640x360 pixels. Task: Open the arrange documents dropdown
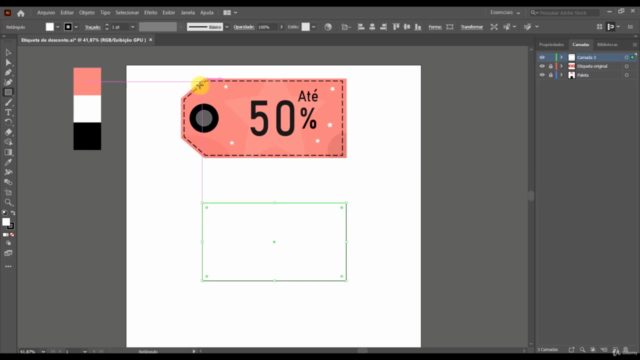tap(230, 13)
